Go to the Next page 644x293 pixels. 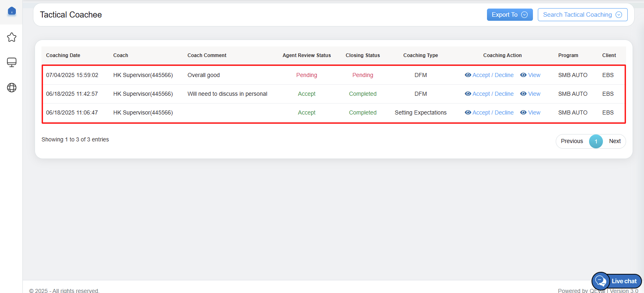[x=615, y=141]
